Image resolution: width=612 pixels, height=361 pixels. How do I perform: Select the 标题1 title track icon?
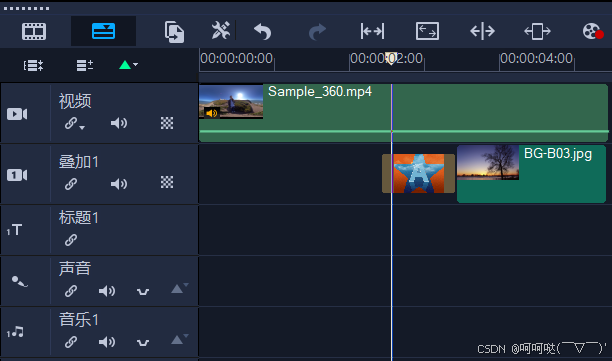click(14, 230)
